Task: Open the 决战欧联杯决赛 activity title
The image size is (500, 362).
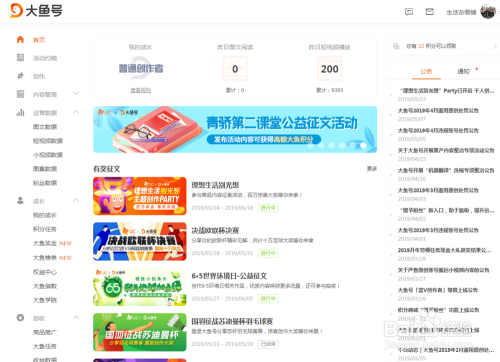Action: pos(215,230)
